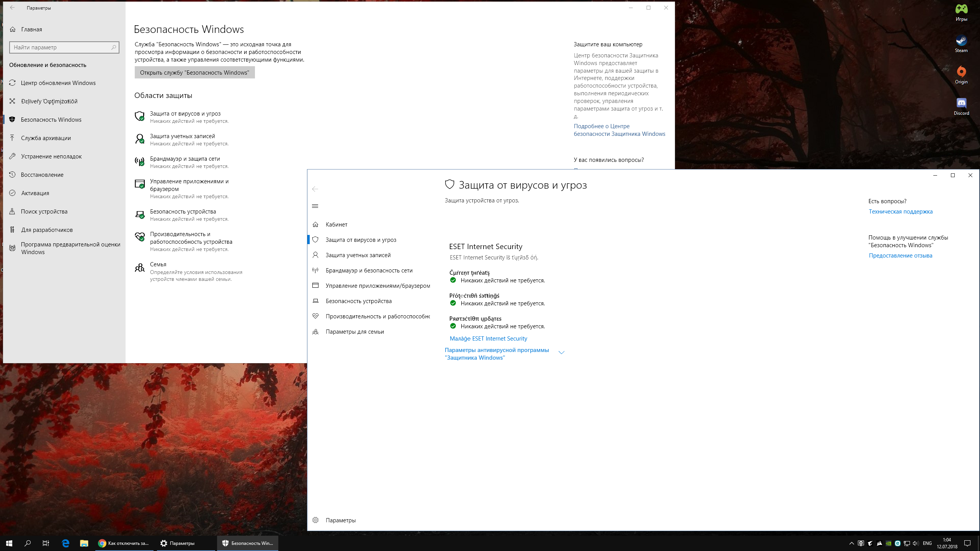This screenshot has height=551, width=980.
Task: Click the person icon for Защита учетных записей in Параметры
Action: tap(140, 139)
